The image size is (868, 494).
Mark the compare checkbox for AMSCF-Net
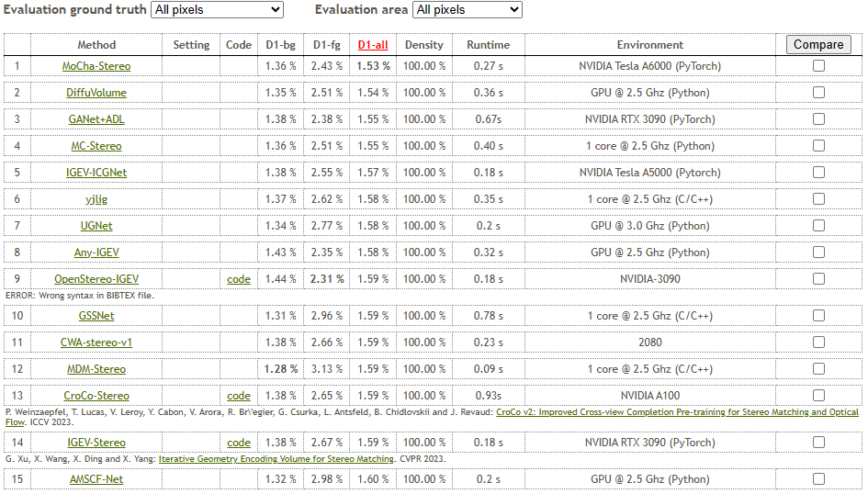(x=818, y=479)
